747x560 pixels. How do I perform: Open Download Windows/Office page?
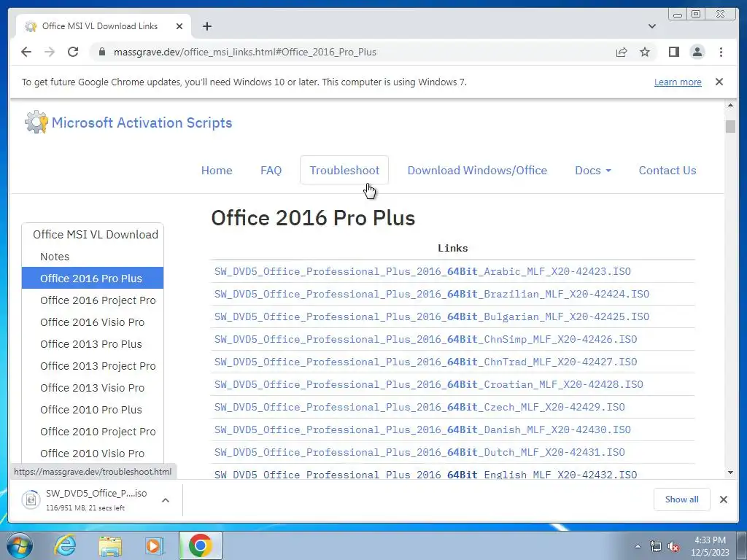pos(477,170)
